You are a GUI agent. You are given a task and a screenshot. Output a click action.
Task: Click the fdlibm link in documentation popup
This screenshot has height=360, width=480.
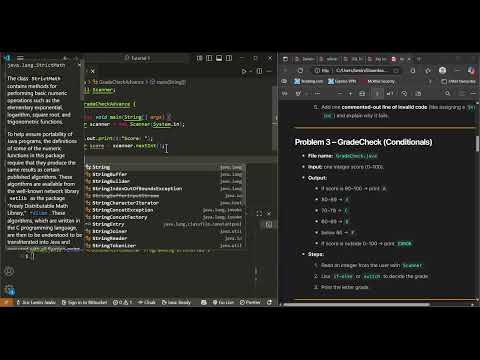point(40,213)
